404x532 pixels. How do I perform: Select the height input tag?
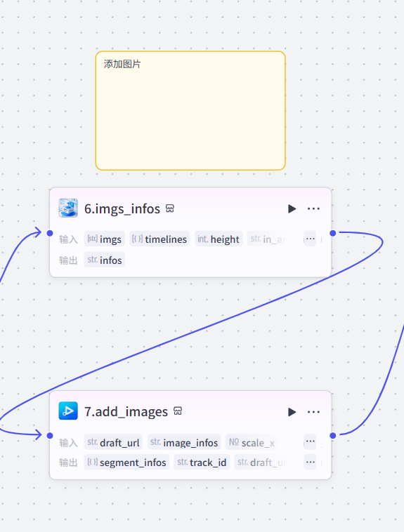pos(219,239)
